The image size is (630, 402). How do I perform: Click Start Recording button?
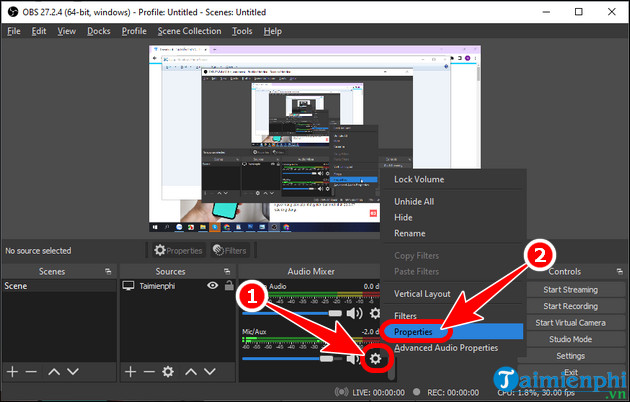click(x=570, y=306)
